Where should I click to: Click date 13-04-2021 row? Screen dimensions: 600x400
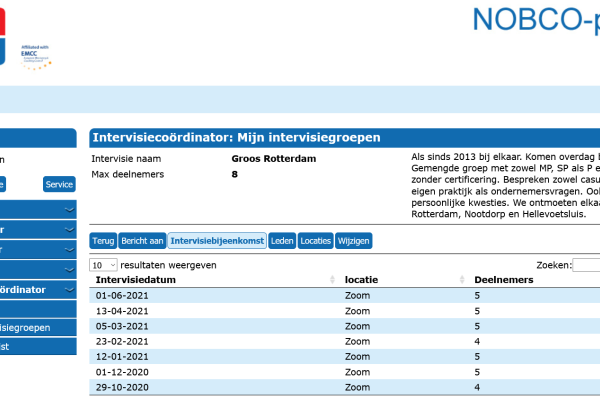[344, 311]
